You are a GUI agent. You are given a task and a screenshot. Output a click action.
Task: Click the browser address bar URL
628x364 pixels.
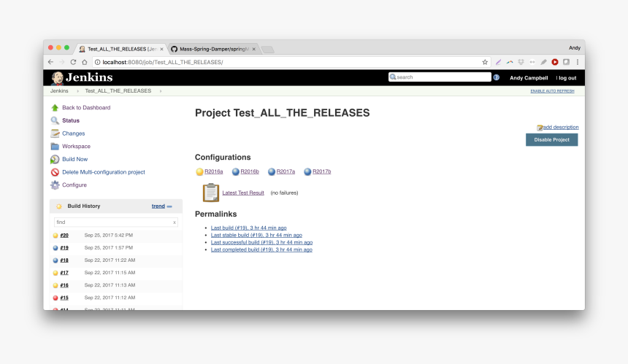click(x=163, y=62)
